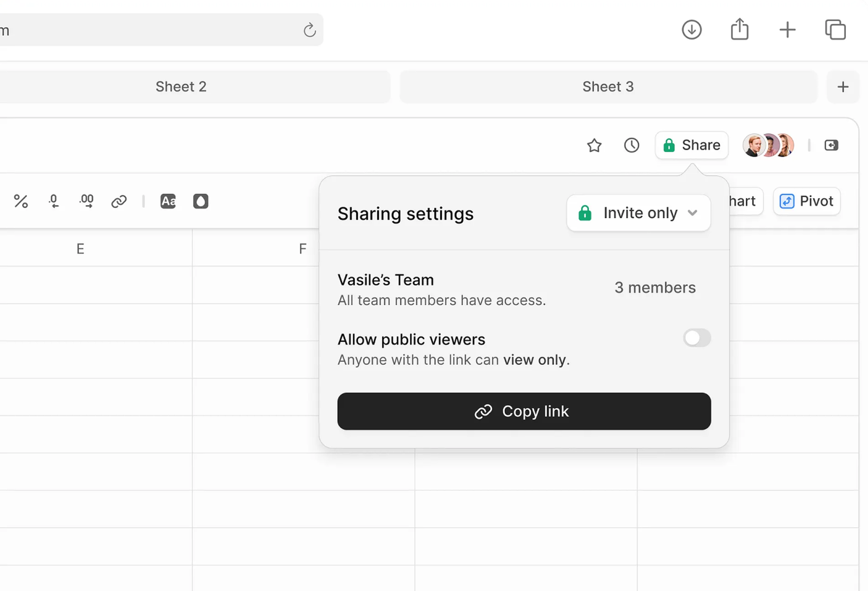Click the percent format icon
The width and height of the screenshot is (868, 591).
[x=21, y=201]
